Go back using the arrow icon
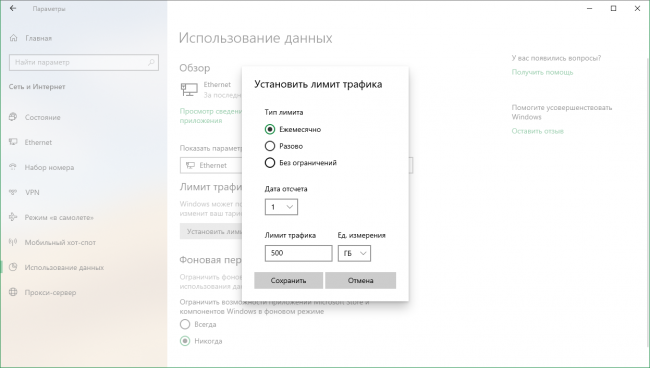 click(x=13, y=8)
